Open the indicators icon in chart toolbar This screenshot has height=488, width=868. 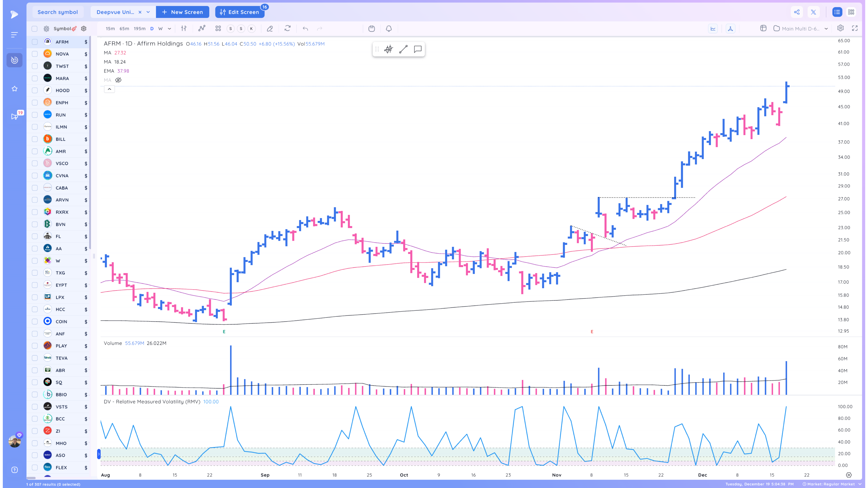[x=202, y=29]
